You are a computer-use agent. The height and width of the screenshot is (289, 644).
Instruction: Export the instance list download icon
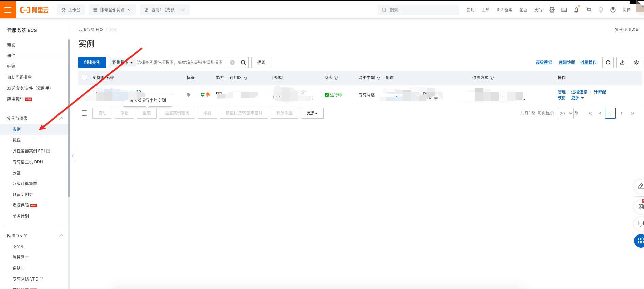[x=622, y=62]
